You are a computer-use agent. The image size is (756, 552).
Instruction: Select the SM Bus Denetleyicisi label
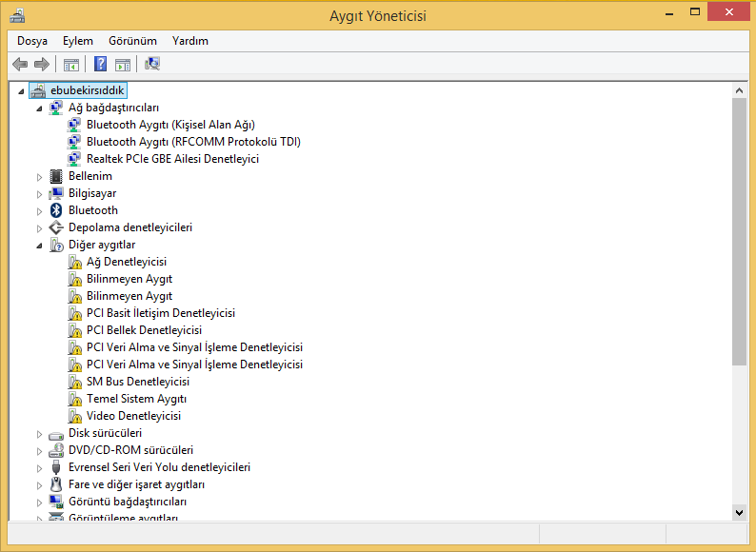coord(138,382)
